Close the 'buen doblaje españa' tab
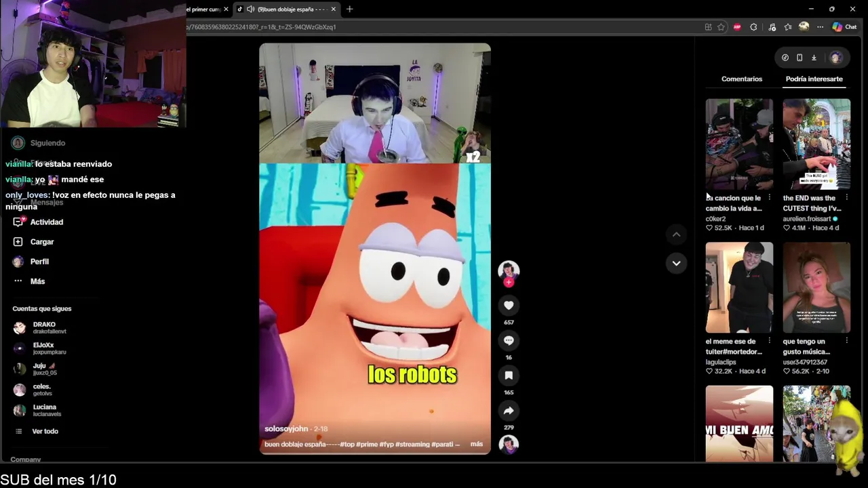The width and height of the screenshot is (868, 488). point(333,9)
